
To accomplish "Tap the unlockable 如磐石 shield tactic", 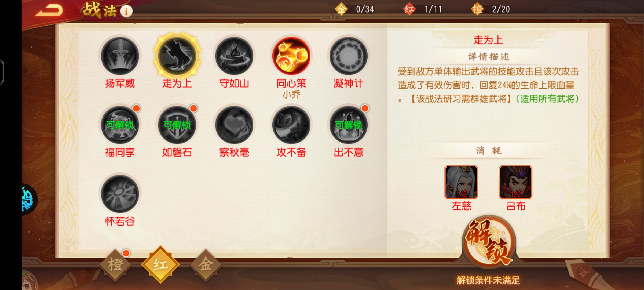I will coord(177,125).
